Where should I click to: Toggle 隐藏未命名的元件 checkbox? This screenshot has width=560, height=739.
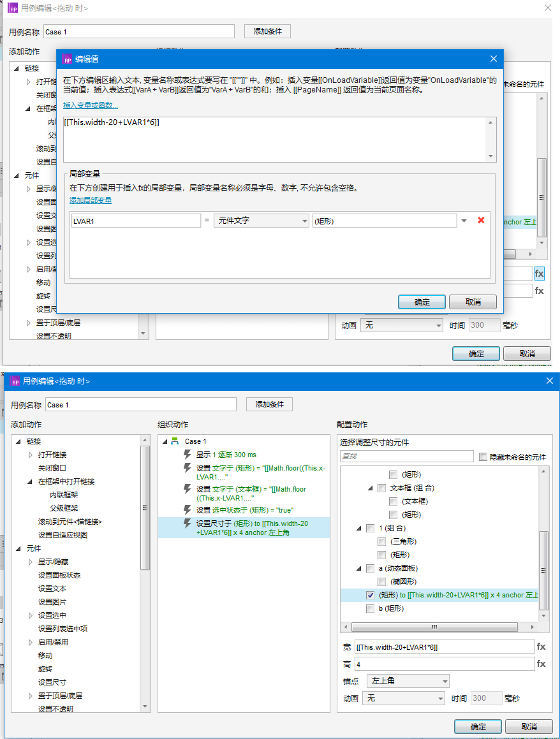click(483, 457)
